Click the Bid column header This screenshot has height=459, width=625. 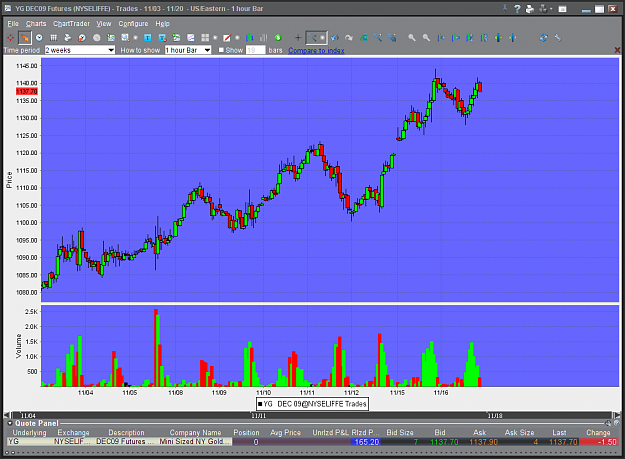pos(440,432)
